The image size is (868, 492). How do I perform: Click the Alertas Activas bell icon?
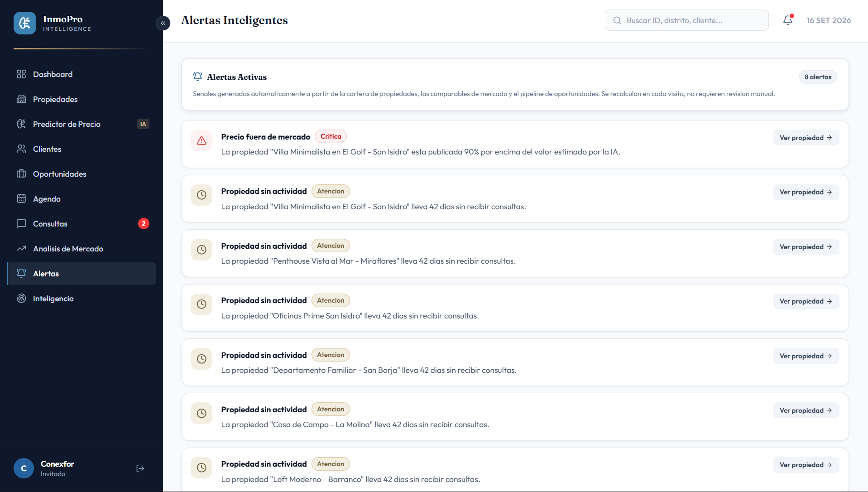click(x=197, y=77)
